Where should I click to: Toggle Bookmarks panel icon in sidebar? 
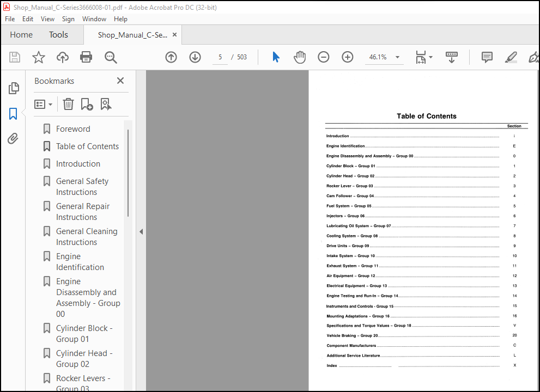13,114
